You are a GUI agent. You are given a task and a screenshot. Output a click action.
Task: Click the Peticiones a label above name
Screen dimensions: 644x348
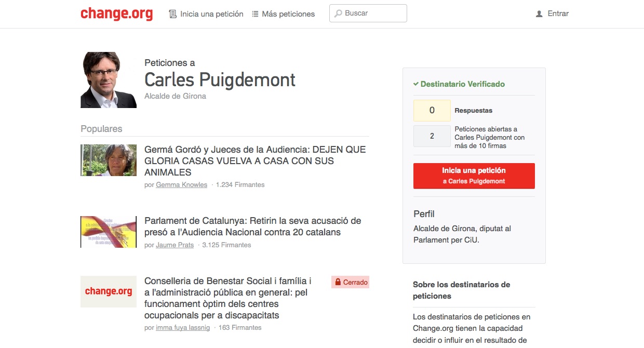pos(170,63)
